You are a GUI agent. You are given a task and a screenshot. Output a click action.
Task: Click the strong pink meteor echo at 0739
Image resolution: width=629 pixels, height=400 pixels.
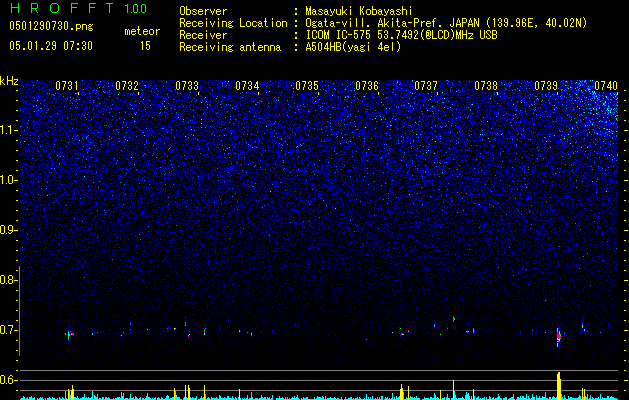pos(559,336)
